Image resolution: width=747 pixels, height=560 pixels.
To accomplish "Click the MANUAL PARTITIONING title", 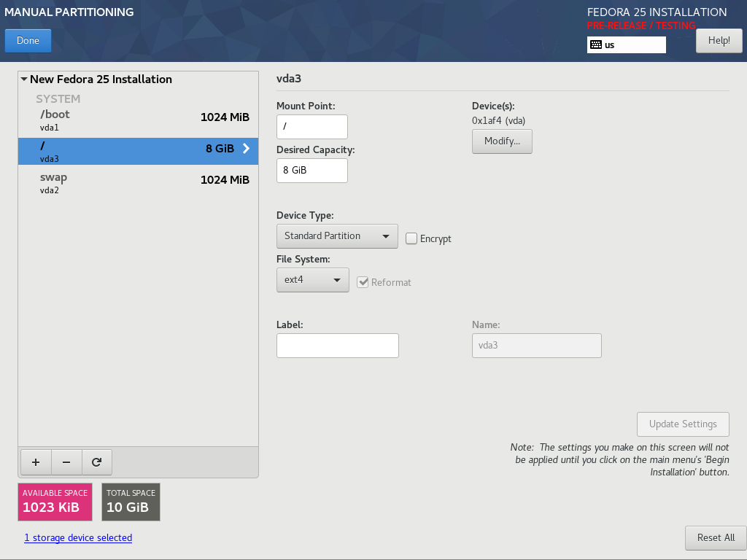I will (69, 12).
